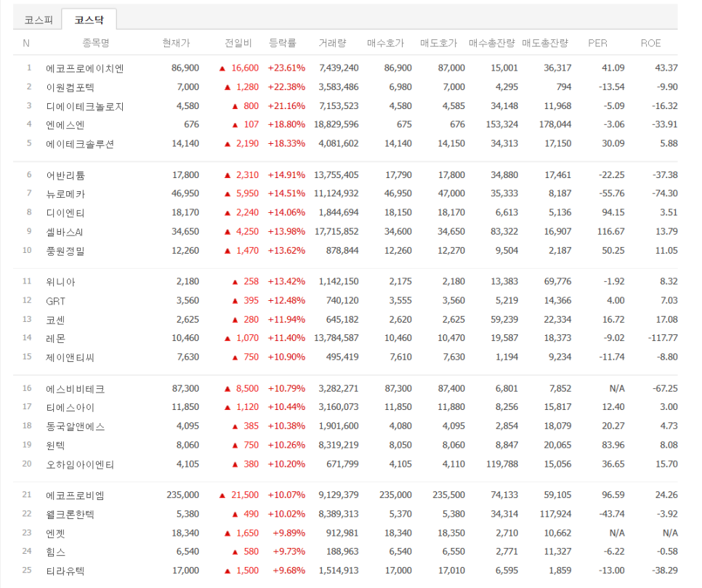Click the 17,715,852 volume cell
Viewport: 702px width, 588px height.
336,232
